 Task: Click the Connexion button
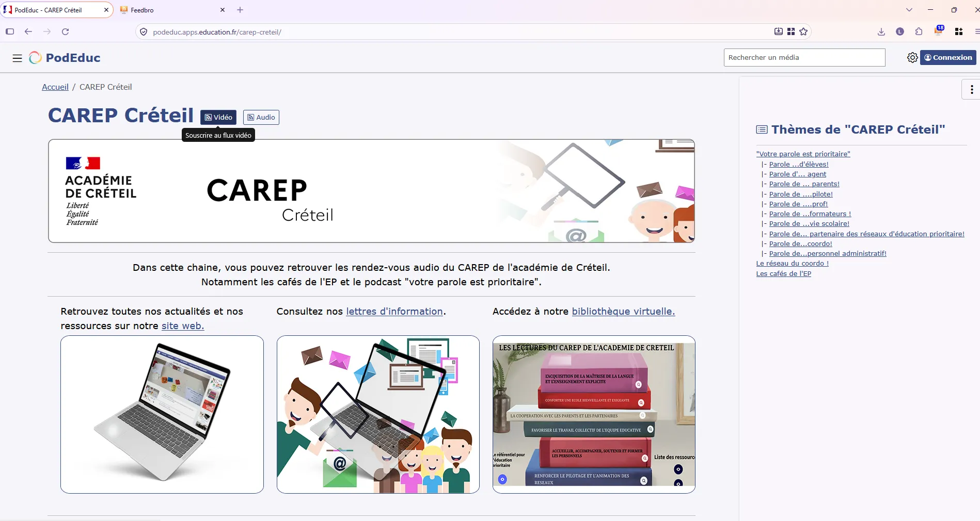948,58
